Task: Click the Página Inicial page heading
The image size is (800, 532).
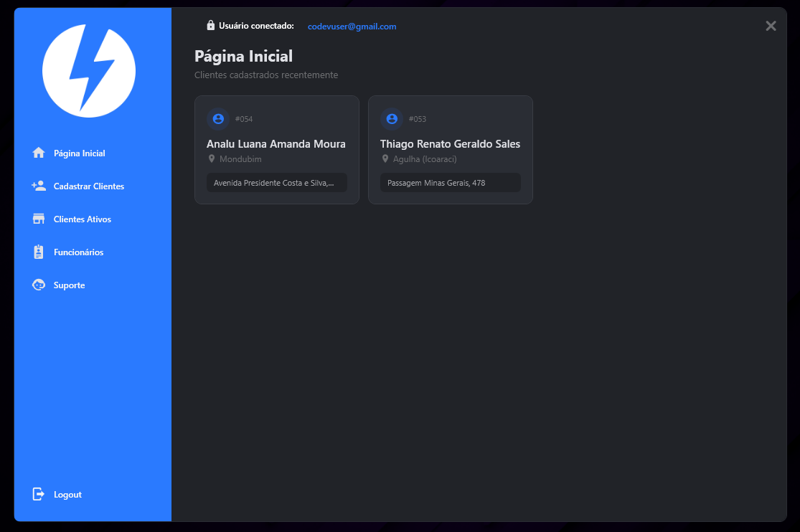Action: 243,56
